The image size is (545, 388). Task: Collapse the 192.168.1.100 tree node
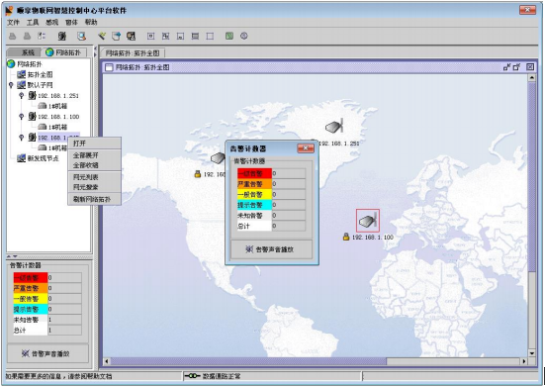click(x=22, y=116)
